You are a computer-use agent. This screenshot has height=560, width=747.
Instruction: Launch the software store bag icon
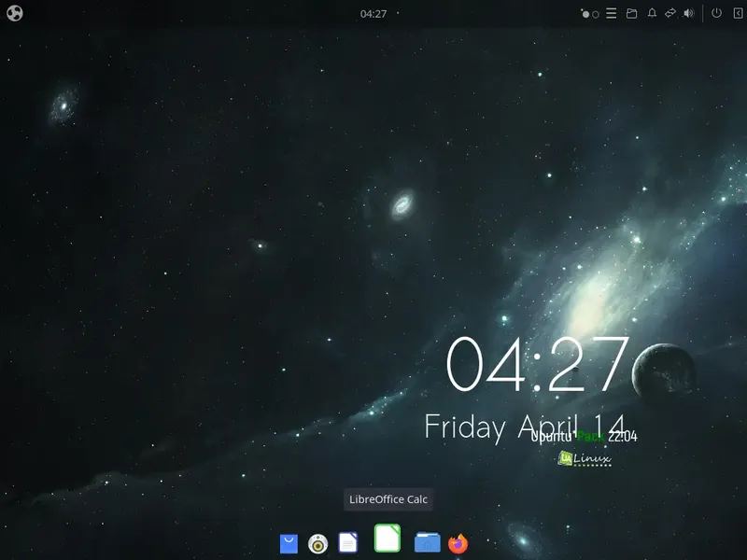[289, 543]
